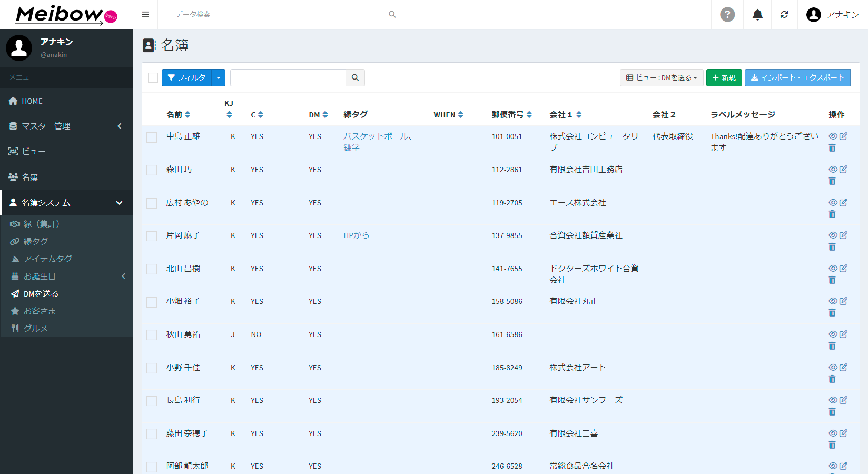Focus the table search input field
The width and height of the screenshot is (868, 474).
click(x=288, y=78)
